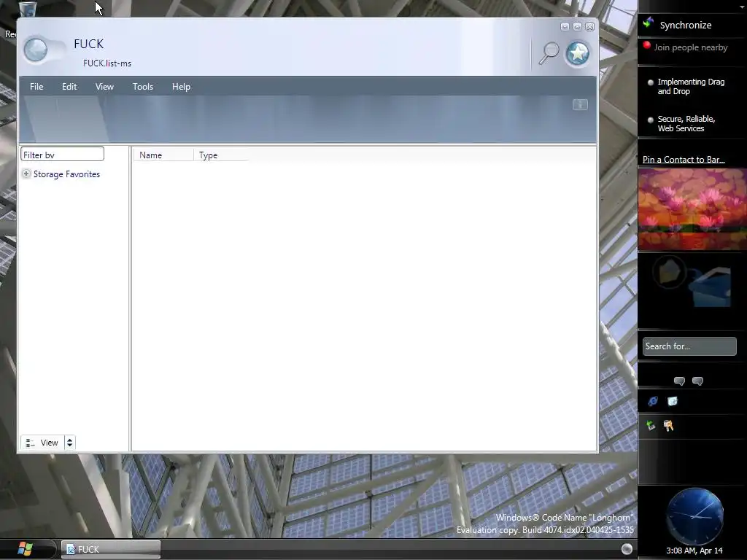
Task: Open the Edit menu
Action: tap(69, 87)
